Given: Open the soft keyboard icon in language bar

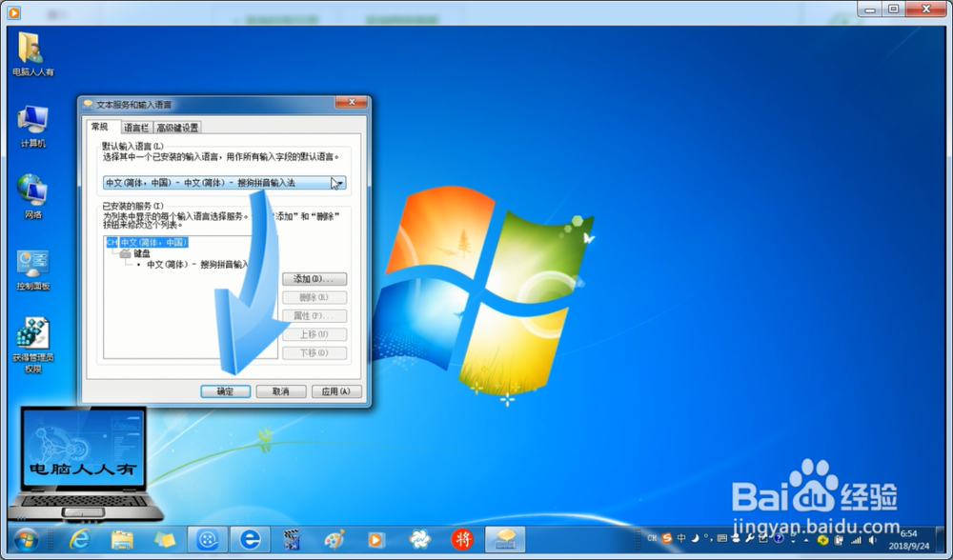Looking at the screenshot, I should point(722,538).
